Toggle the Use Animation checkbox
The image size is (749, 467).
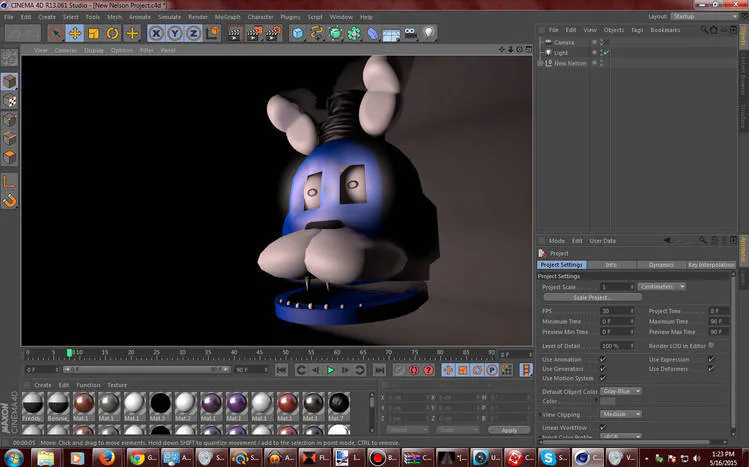(x=602, y=359)
